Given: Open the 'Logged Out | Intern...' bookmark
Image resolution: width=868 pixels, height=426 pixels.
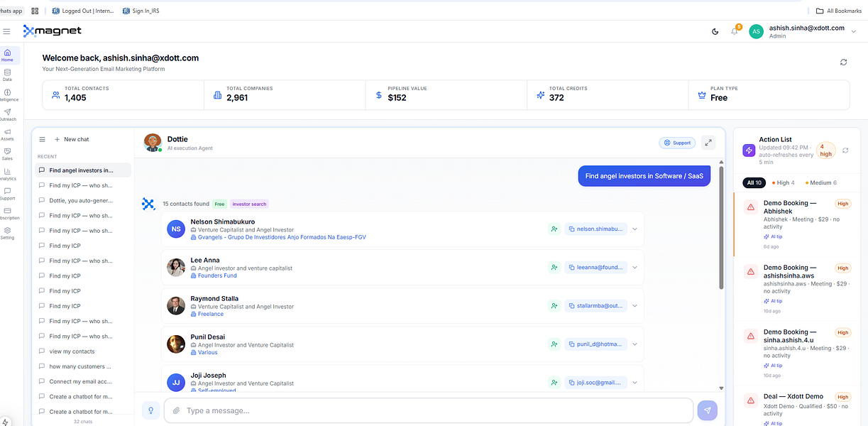Looking at the screenshot, I should click(x=83, y=11).
